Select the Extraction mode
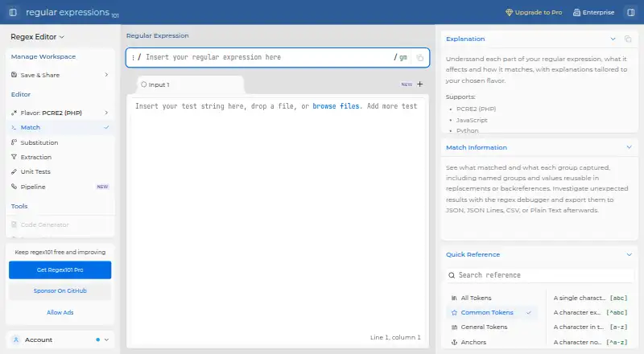This screenshot has height=354, width=644. [x=60, y=157]
